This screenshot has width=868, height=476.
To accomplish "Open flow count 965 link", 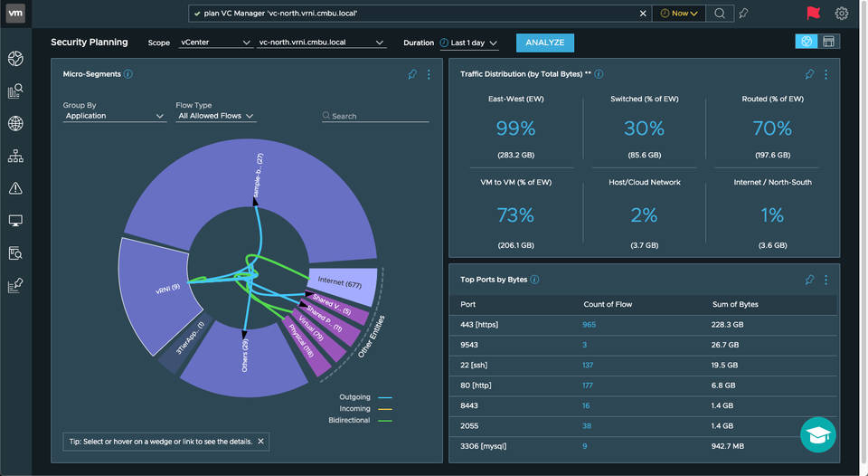I will pyautogui.click(x=589, y=325).
